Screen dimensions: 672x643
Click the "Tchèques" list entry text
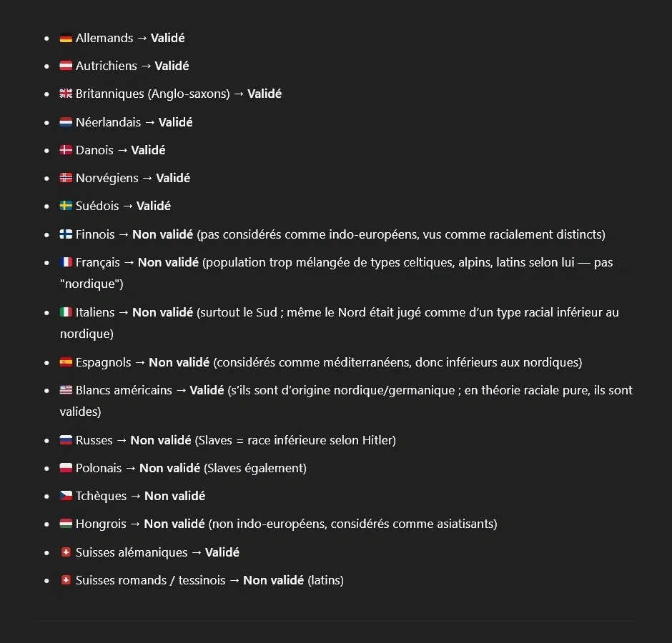101,496
